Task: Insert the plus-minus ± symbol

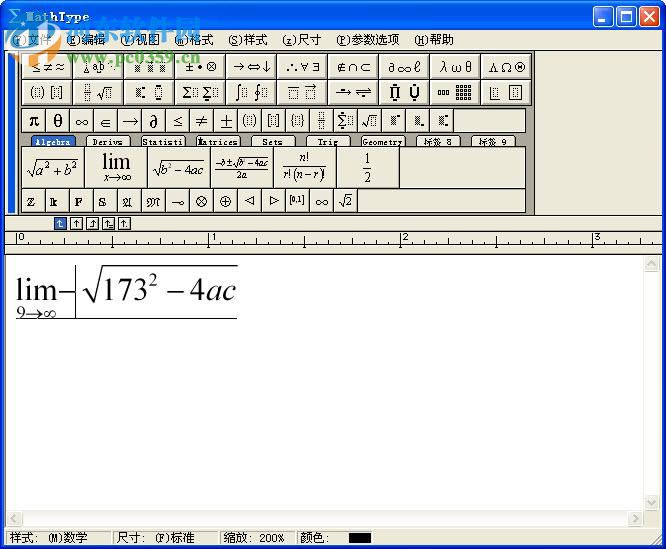Action: pos(226,121)
